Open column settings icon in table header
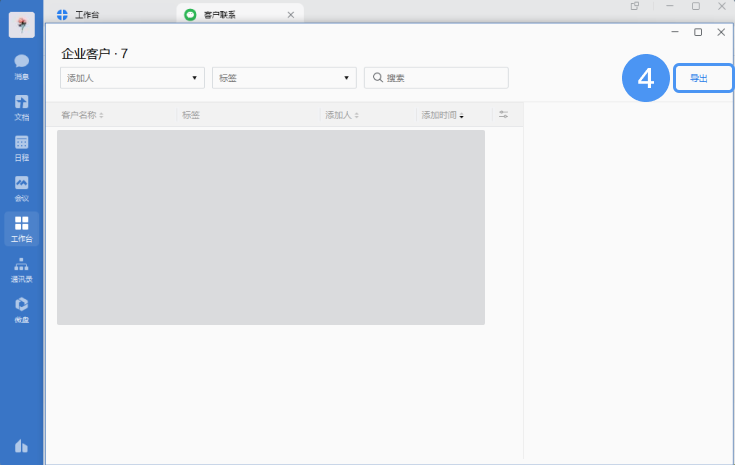The image size is (735, 465). pos(504,115)
